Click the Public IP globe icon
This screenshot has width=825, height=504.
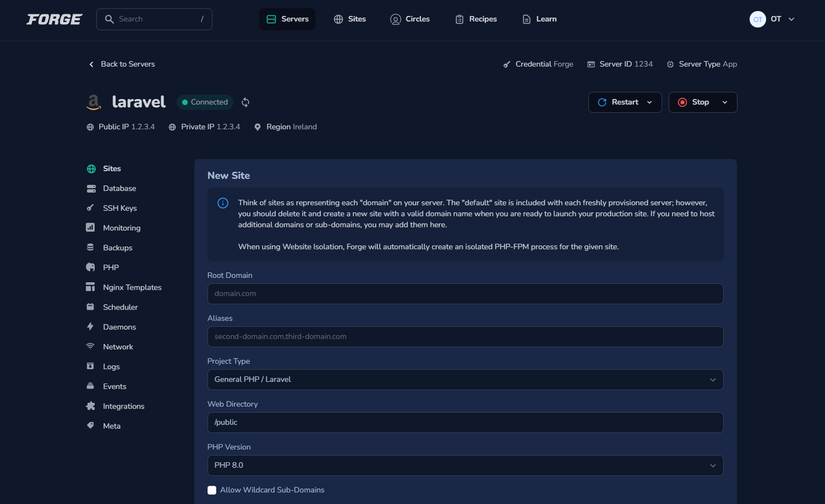pyautogui.click(x=90, y=127)
